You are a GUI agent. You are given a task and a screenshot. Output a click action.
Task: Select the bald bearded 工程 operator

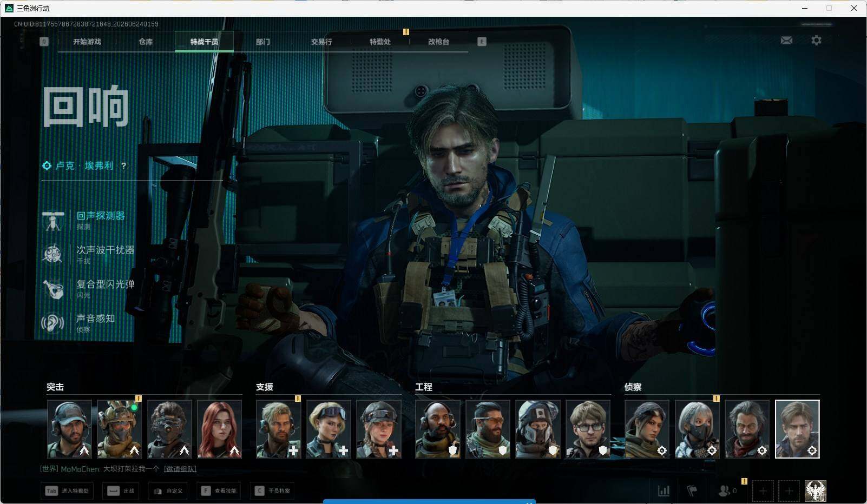pos(437,429)
